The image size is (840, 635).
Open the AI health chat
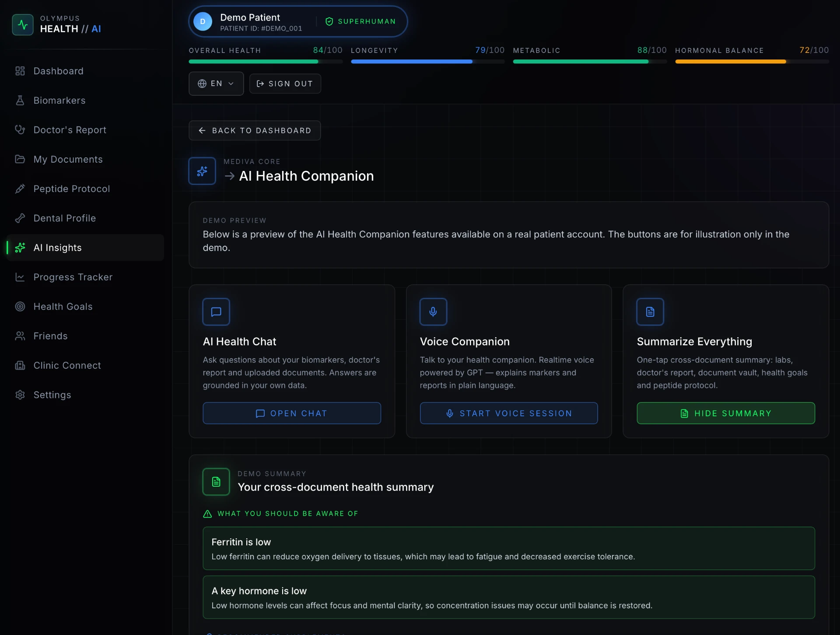292,413
